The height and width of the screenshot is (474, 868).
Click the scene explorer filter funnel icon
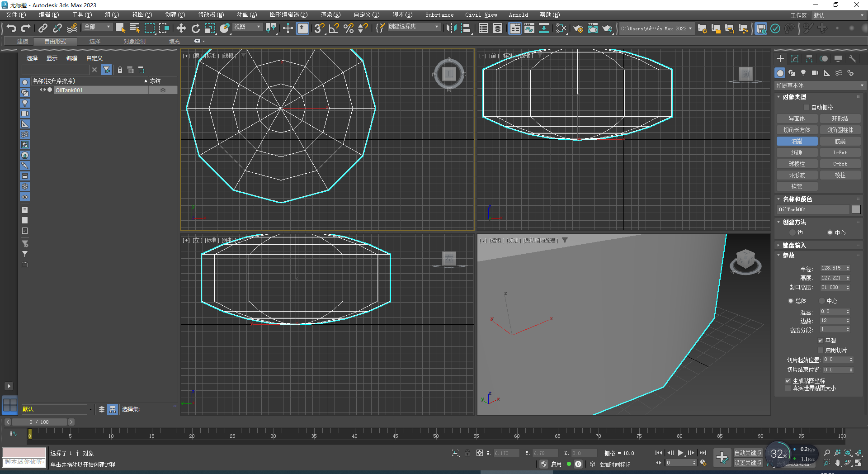click(x=106, y=70)
